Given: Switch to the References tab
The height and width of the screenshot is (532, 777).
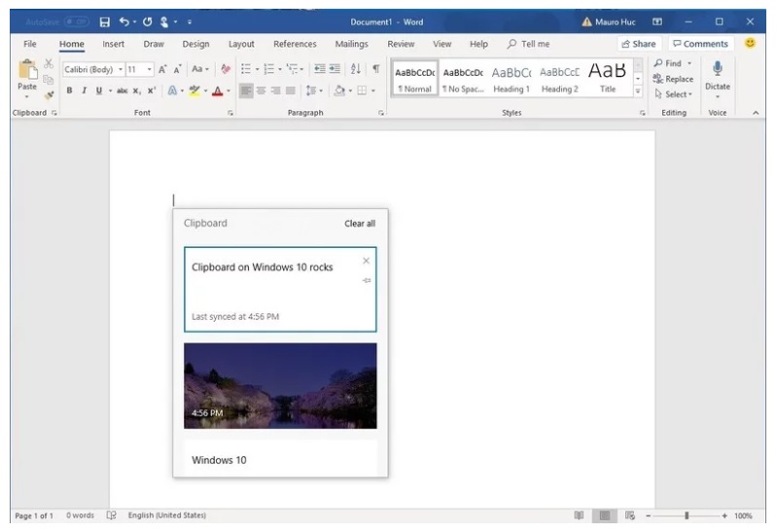Looking at the screenshot, I should (x=295, y=44).
